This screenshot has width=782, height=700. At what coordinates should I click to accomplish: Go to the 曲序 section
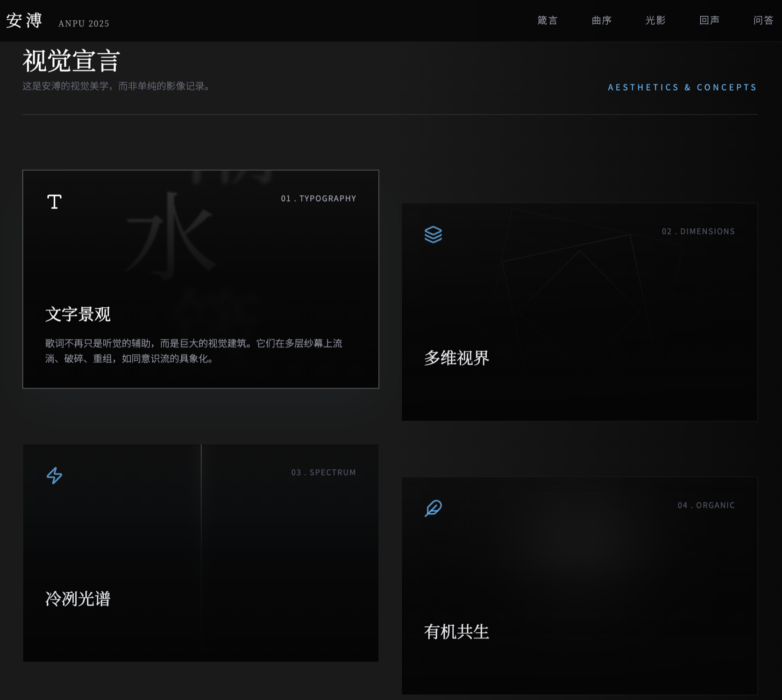tap(601, 21)
